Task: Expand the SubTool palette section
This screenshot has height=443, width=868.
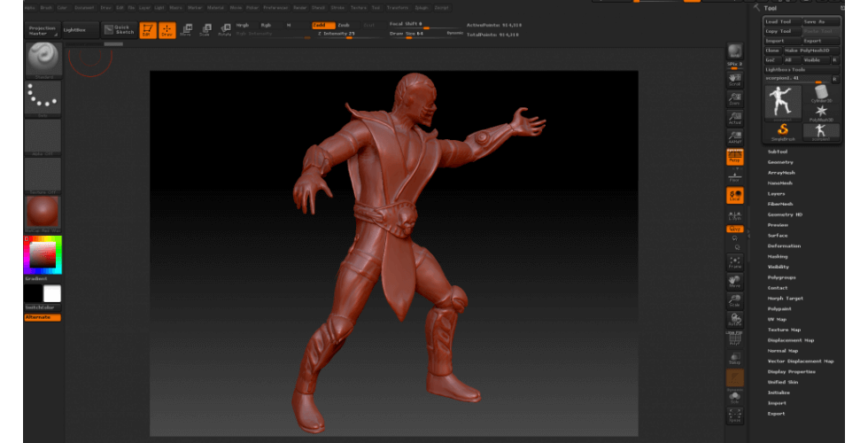Action: tap(778, 152)
